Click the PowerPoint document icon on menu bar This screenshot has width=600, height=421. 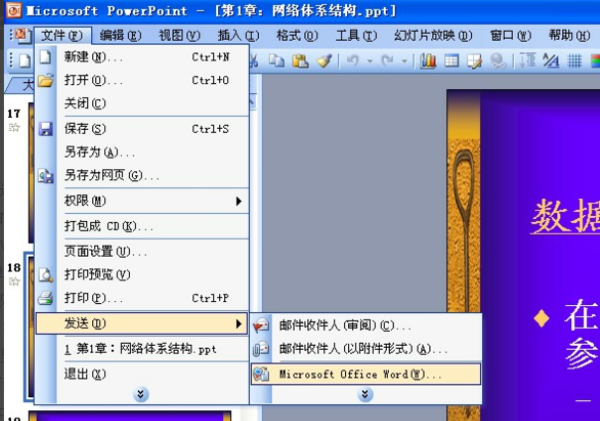21,36
